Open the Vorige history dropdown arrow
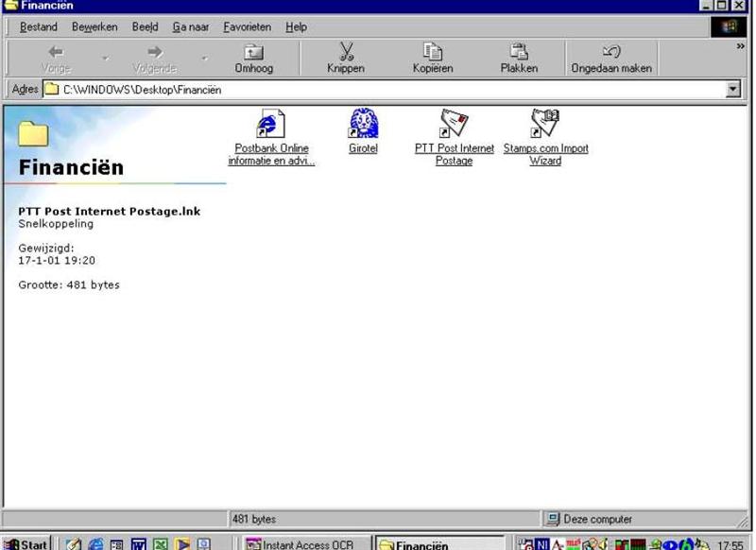 pyautogui.click(x=105, y=59)
